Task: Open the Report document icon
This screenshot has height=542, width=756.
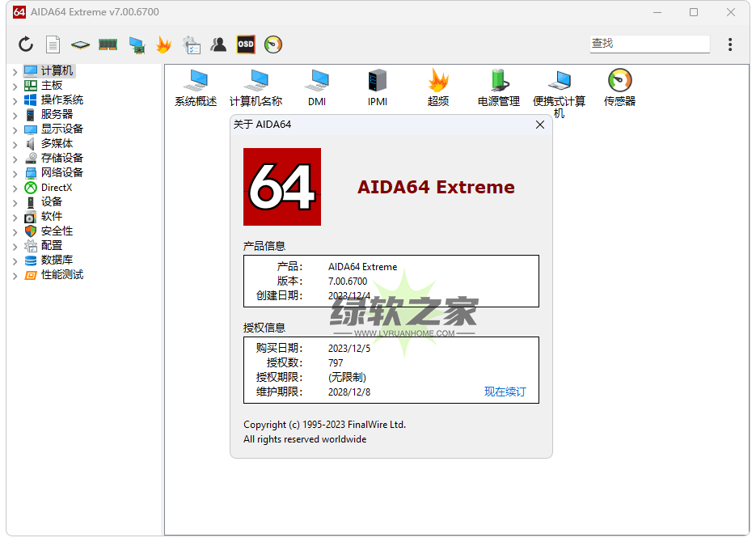Action: click(53, 44)
